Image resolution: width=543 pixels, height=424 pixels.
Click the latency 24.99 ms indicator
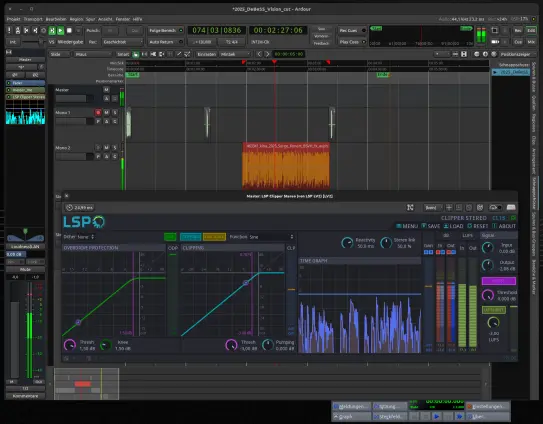[80, 207]
